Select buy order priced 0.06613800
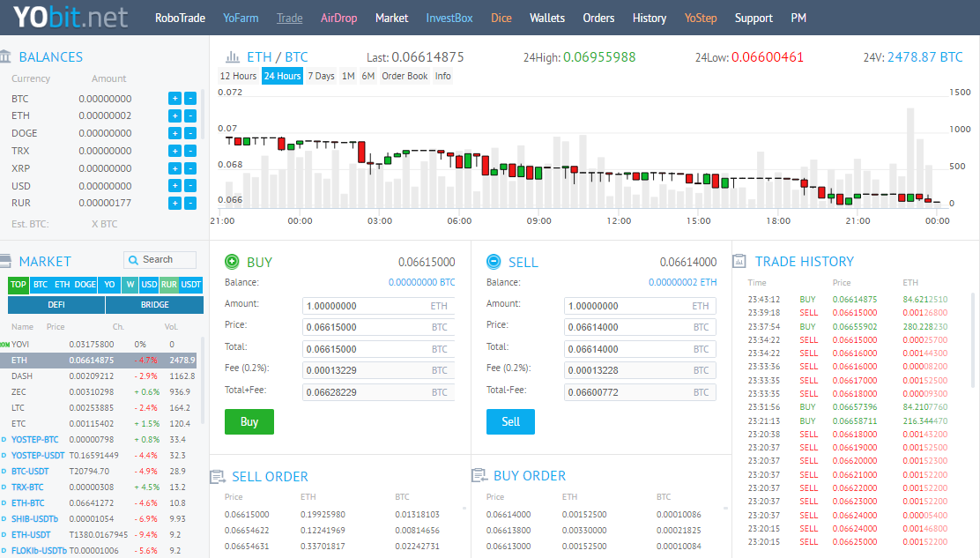The height and width of the screenshot is (558, 980). click(x=600, y=531)
